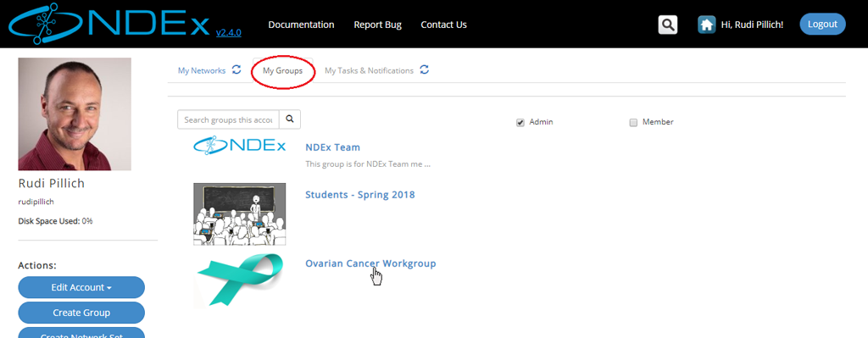Screen dimensions: 868x338
Task: Open the header search magnifier icon
Action: coord(668,25)
